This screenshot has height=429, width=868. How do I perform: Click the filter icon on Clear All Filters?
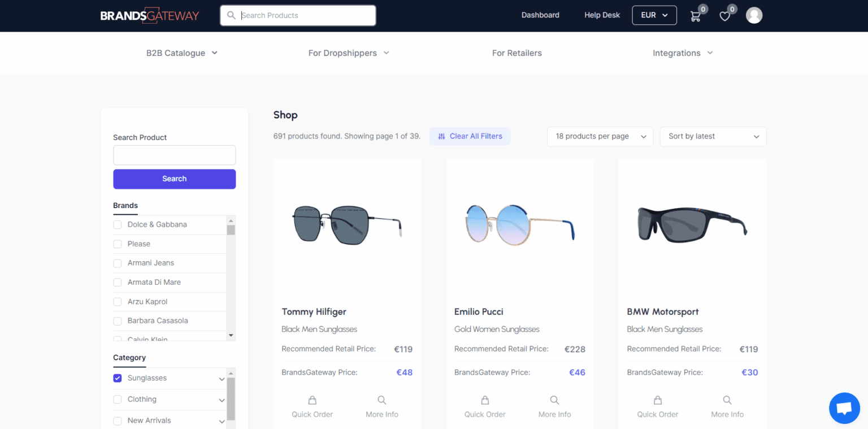coord(441,136)
